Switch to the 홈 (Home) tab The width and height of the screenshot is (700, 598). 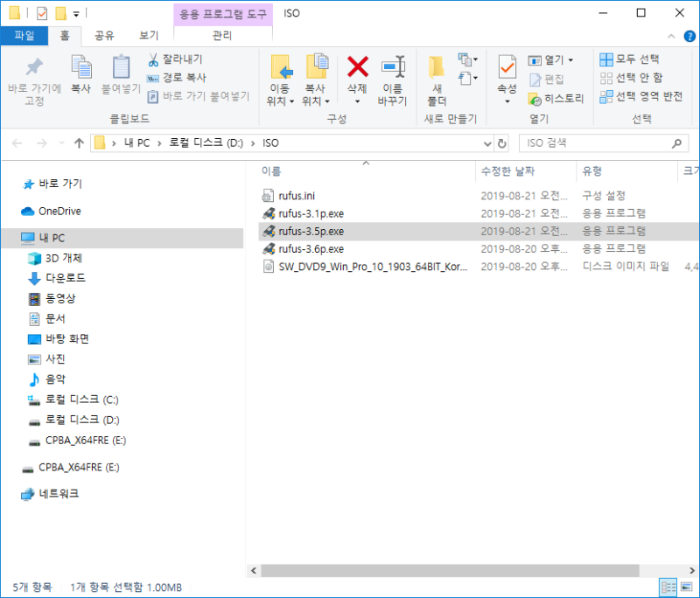coord(65,36)
